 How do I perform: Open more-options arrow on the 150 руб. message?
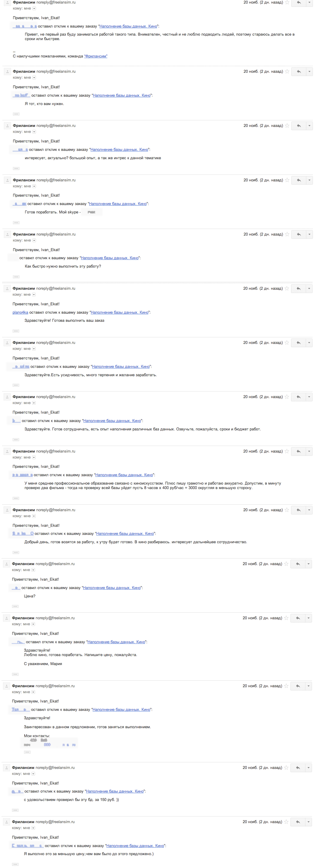coord(308,768)
